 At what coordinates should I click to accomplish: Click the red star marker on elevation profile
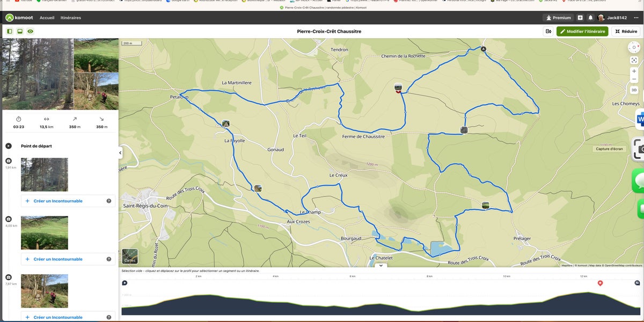coord(600,283)
